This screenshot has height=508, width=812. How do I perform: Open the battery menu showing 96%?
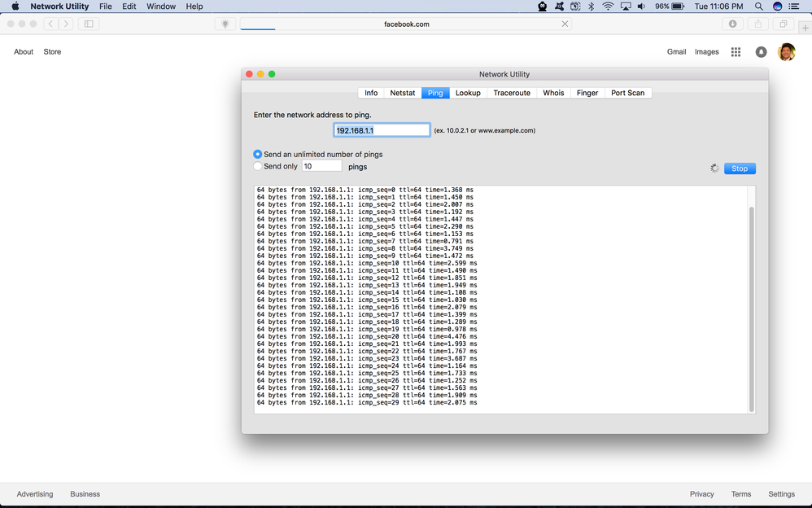click(x=669, y=6)
